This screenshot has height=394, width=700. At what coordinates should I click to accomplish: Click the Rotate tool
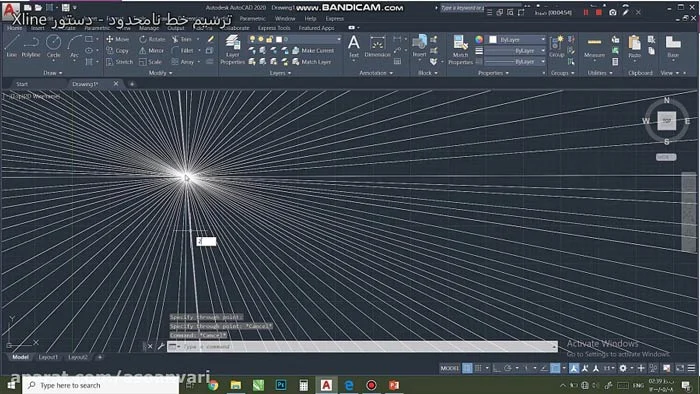pyautogui.click(x=152, y=39)
